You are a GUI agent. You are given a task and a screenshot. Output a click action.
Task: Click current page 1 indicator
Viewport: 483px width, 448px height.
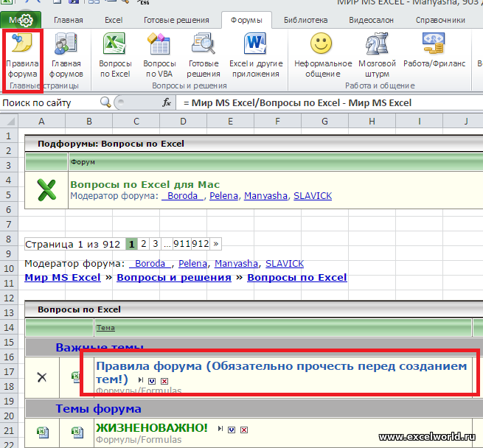(131, 244)
